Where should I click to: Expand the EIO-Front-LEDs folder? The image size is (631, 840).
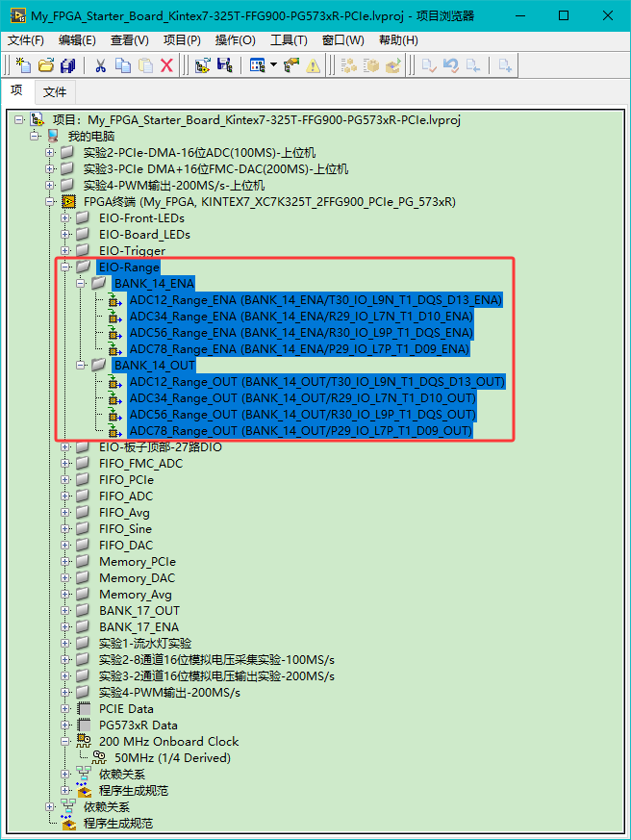click(x=65, y=217)
